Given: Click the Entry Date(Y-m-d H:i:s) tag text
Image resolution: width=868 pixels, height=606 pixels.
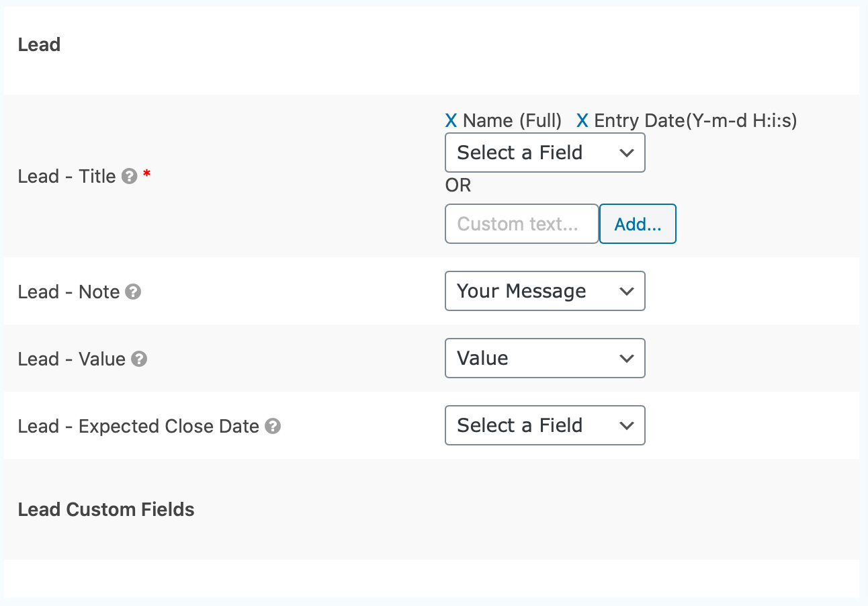Looking at the screenshot, I should click(x=695, y=121).
